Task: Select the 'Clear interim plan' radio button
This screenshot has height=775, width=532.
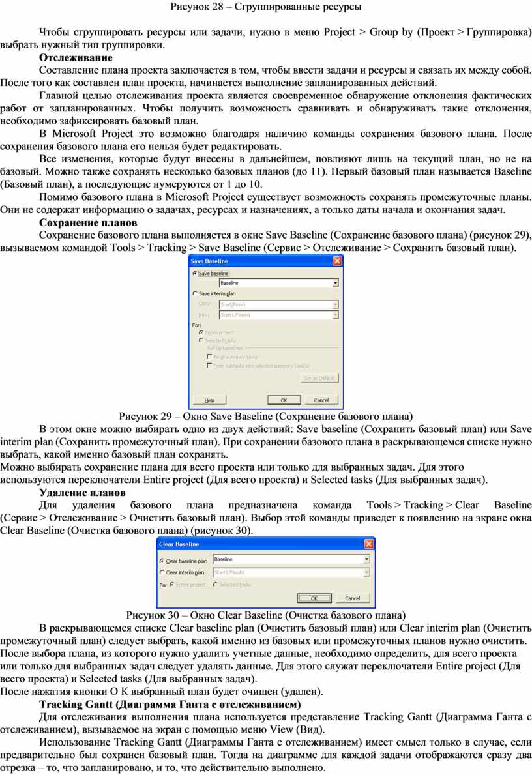Action: point(162,572)
